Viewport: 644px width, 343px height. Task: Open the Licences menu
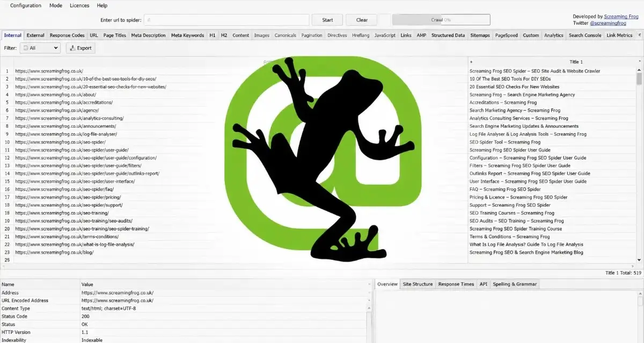[80, 5]
